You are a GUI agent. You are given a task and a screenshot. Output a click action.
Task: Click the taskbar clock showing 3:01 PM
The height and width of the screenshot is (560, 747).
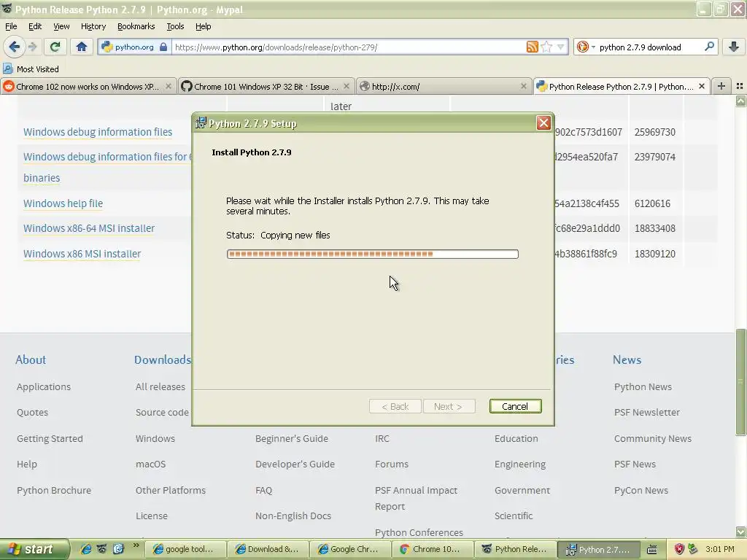click(x=720, y=549)
